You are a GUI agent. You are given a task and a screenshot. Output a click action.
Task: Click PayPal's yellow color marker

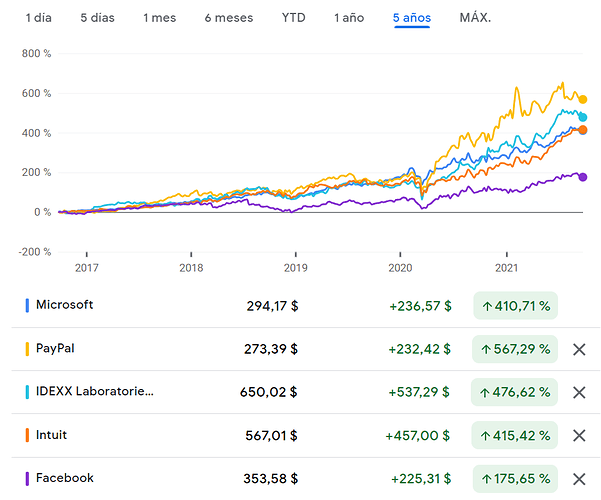click(x=27, y=349)
